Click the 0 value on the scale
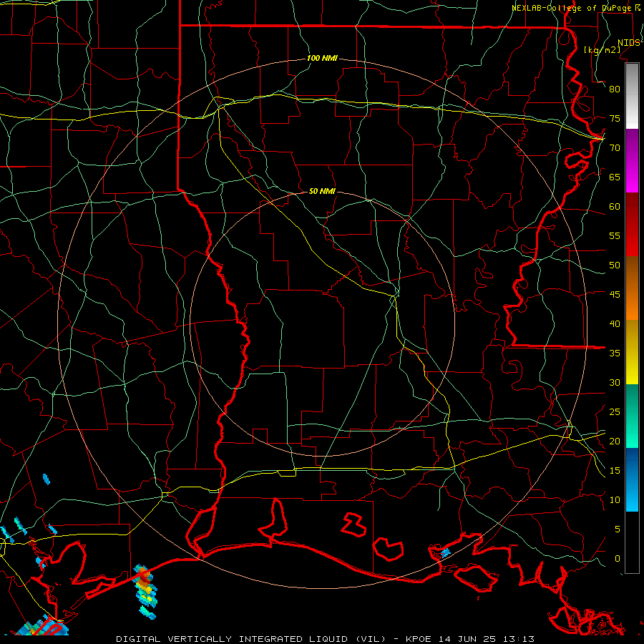Screen dimensions: 644x644 tap(618, 559)
